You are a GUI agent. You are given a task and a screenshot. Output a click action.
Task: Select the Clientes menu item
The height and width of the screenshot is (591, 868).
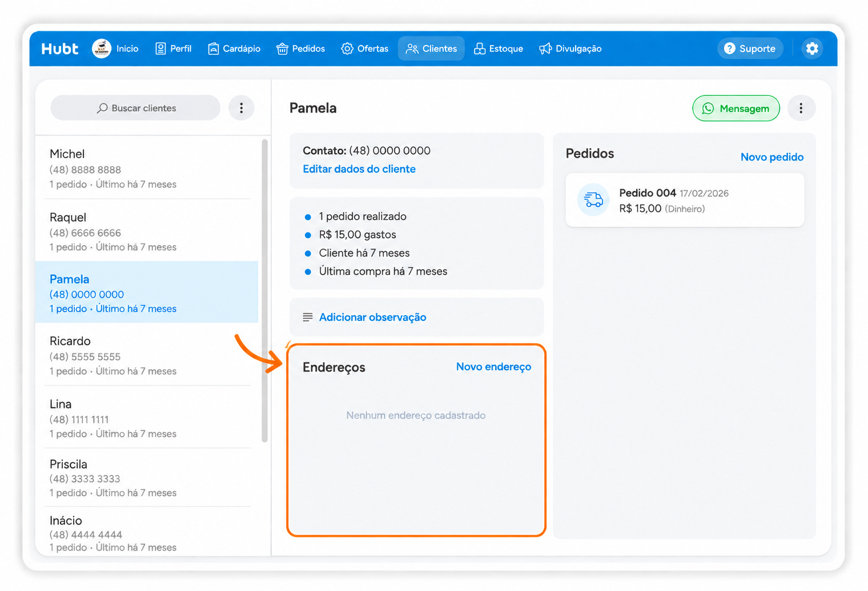(x=431, y=49)
